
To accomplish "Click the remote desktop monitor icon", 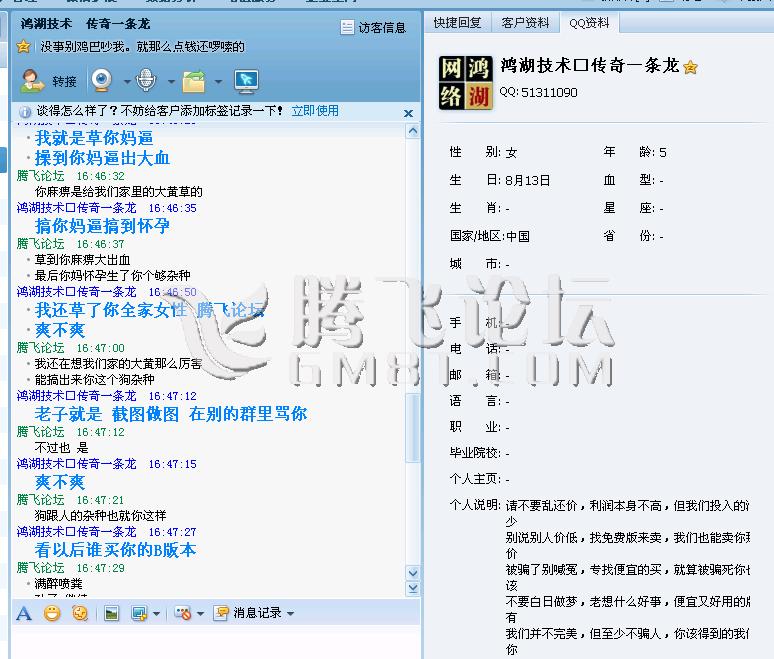I will pos(246,82).
